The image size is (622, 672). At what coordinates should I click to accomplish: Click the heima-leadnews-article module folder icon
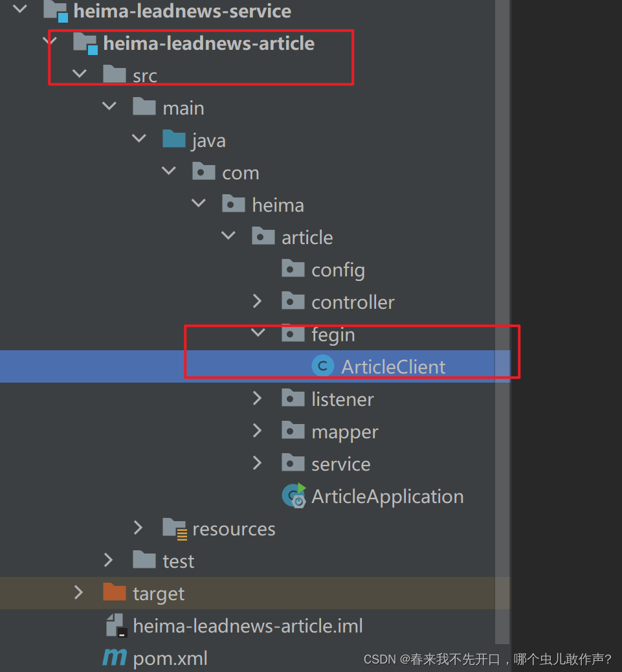pyautogui.click(x=85, y=44)
